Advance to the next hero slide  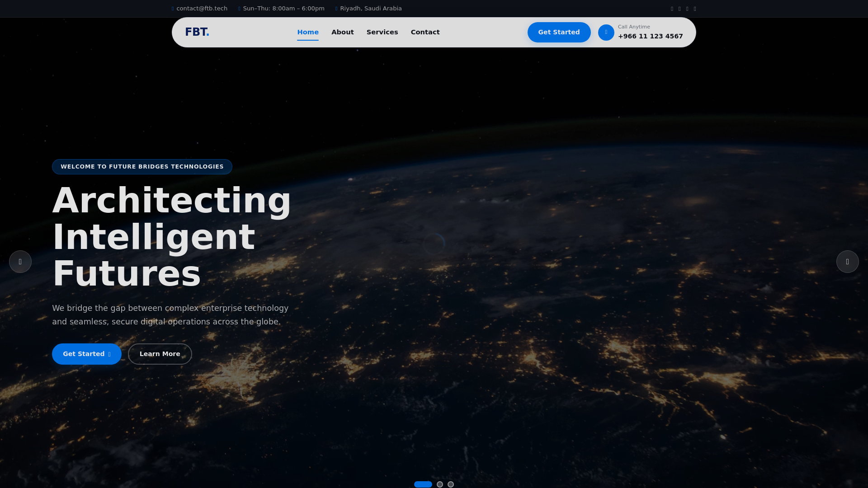[x=848, y=262]
